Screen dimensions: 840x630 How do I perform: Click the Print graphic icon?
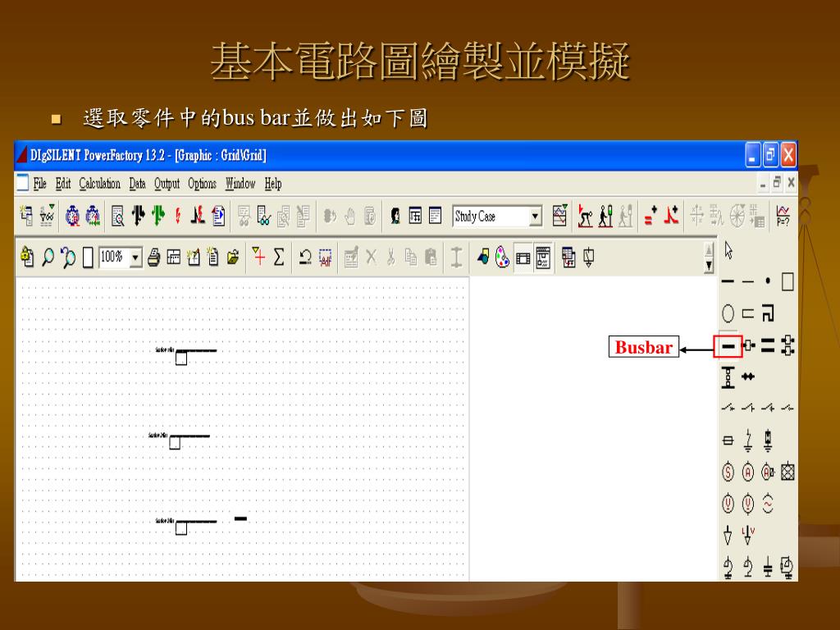(153, 258)
